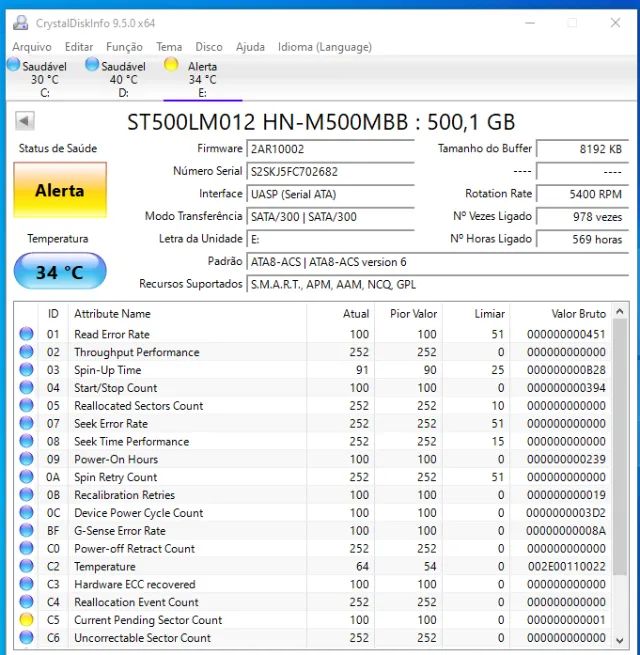Click the status orb for Start/Stop Count
The image size is (640, 655).
[26, 388]
